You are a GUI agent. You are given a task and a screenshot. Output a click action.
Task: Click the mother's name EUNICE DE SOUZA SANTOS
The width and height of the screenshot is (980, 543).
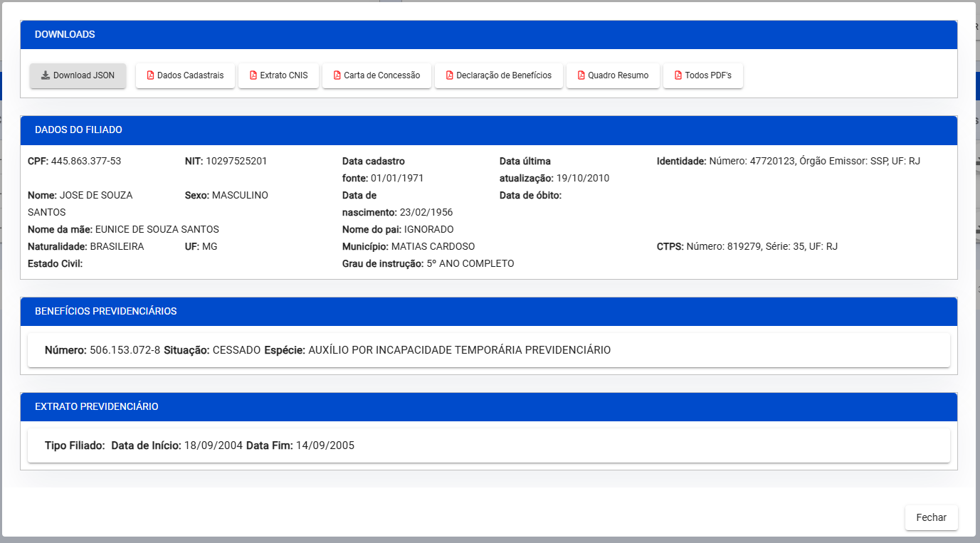[x=157, y=229]
